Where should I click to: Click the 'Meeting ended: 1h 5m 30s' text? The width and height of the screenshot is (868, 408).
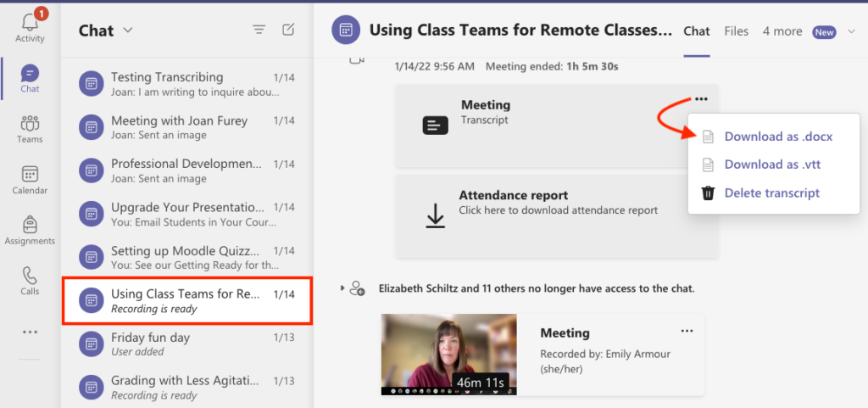point(552,67)
